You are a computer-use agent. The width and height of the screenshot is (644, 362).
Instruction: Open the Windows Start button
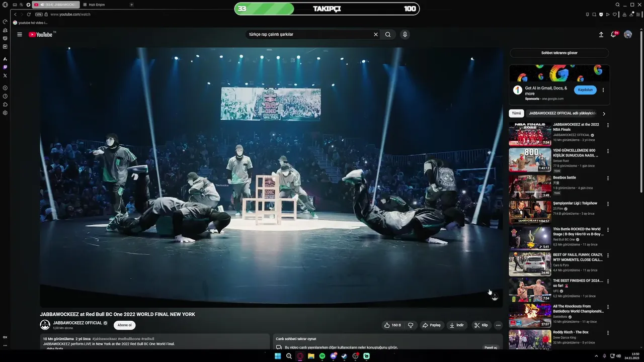[x=278, y=356]
